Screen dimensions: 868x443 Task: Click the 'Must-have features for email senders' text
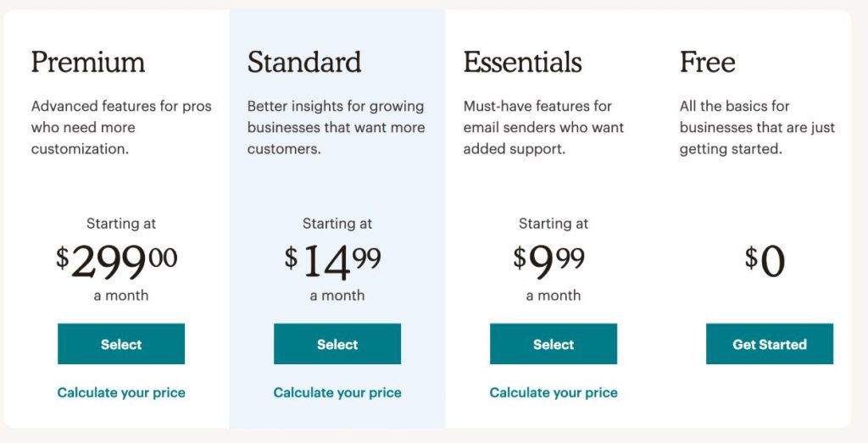[x=543, y=127]
